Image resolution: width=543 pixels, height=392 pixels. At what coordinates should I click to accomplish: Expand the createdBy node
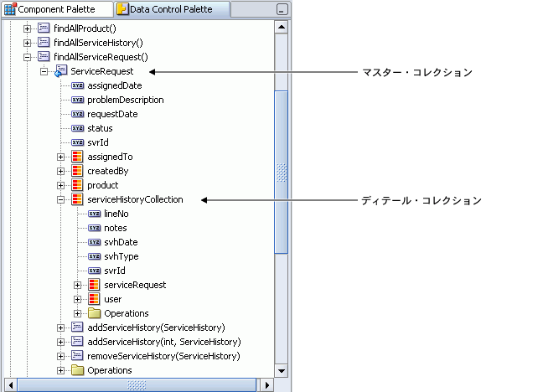tap(60, 171)
